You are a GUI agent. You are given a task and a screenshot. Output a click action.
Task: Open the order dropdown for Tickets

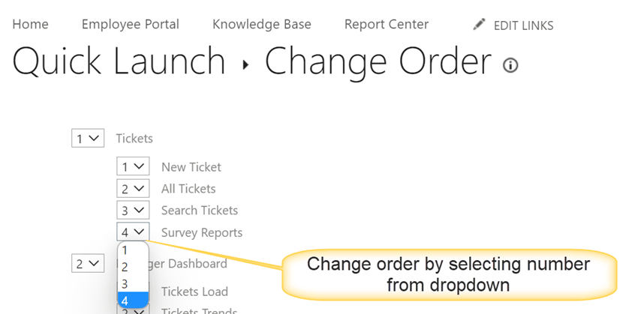[88, 138]
